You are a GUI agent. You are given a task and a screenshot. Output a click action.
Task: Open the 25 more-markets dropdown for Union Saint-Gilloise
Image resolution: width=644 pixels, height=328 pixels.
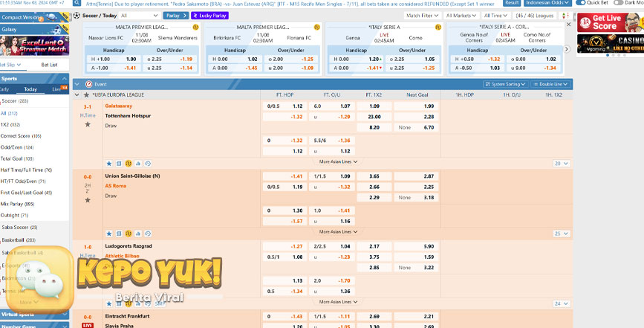coord(562,234)
